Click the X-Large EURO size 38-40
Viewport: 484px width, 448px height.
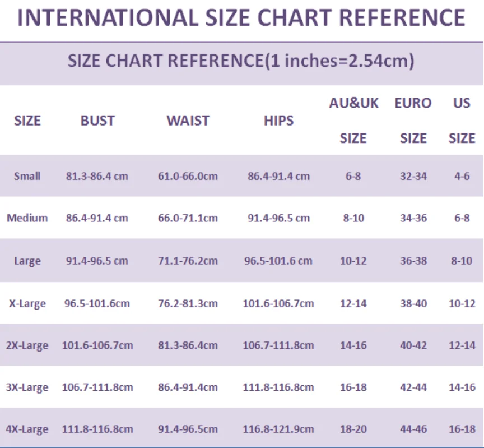coord(413,303)
